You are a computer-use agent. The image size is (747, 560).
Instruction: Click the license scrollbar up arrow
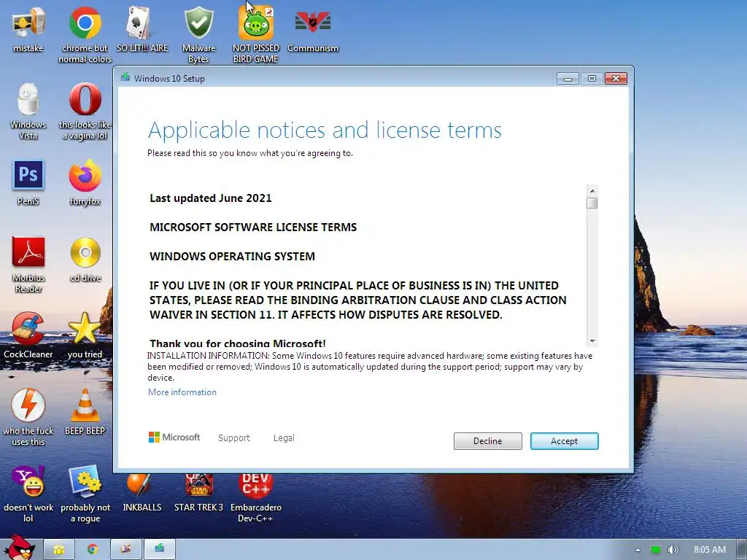(592, 191)
